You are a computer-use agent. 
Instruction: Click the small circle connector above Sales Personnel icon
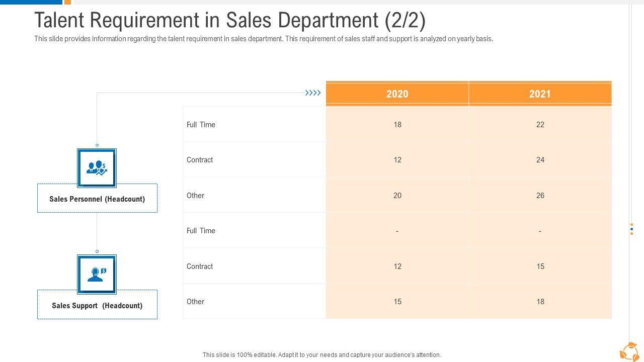[97, 145]
